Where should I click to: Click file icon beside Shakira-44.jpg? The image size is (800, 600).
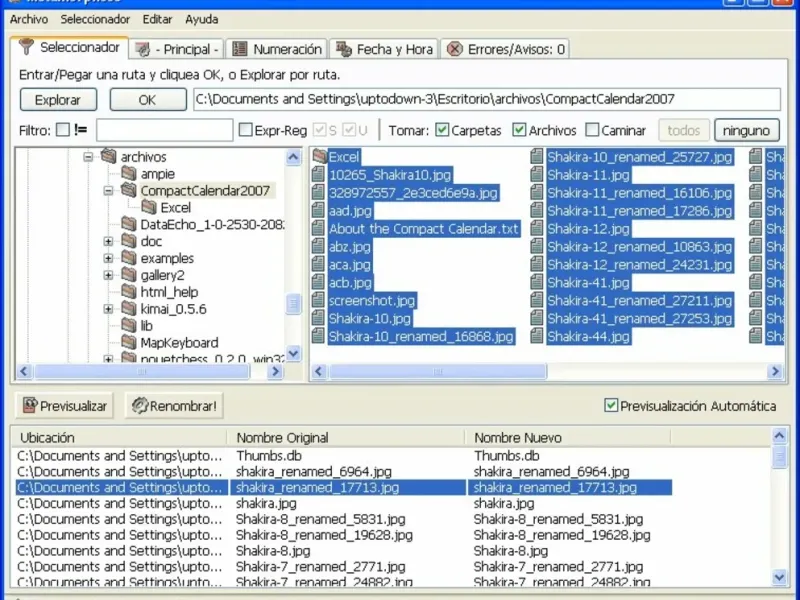pyautogui.click(x=536, y=336)
